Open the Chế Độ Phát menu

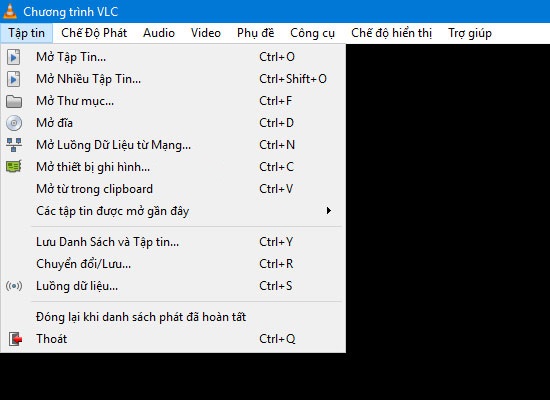click(94, 33)
